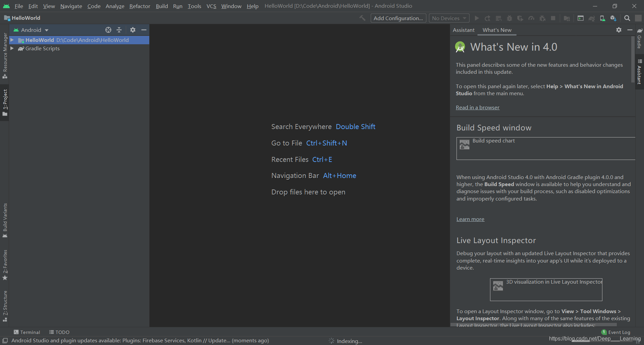The width and height of the screenshot is (644, 345).
Task: Click Sync Project with Gradle Files icon
Action: point(592,18)
